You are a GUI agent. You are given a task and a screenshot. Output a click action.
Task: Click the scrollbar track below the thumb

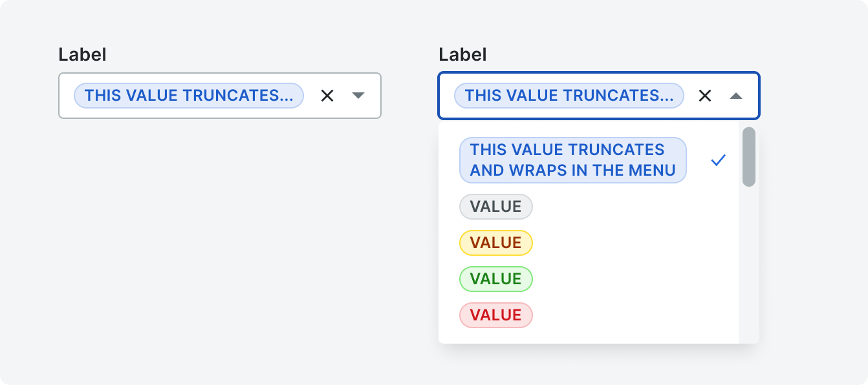pyautogui.click(x=749, y=265)
